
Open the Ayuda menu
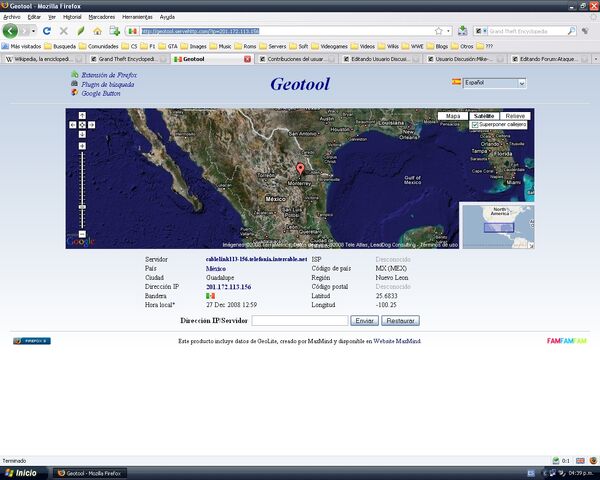coord(167,17)
